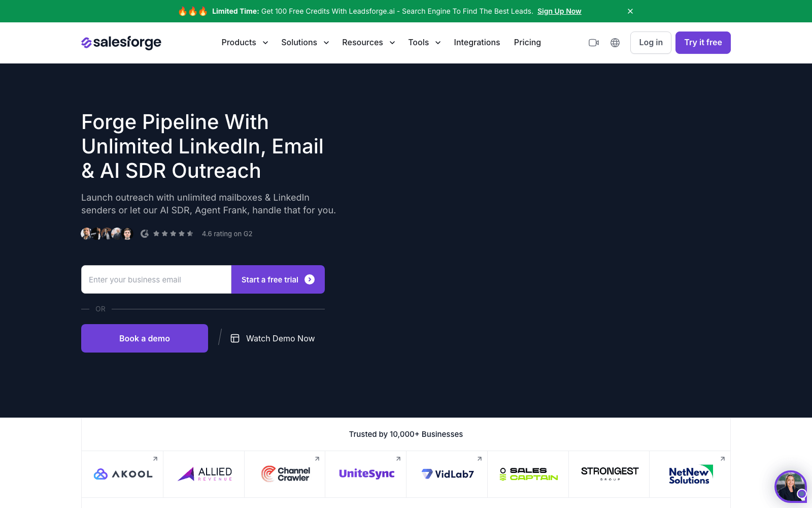Screen dimensions: 812x508
Task: Click the five-star rating row
Action: tap(173, 234)
